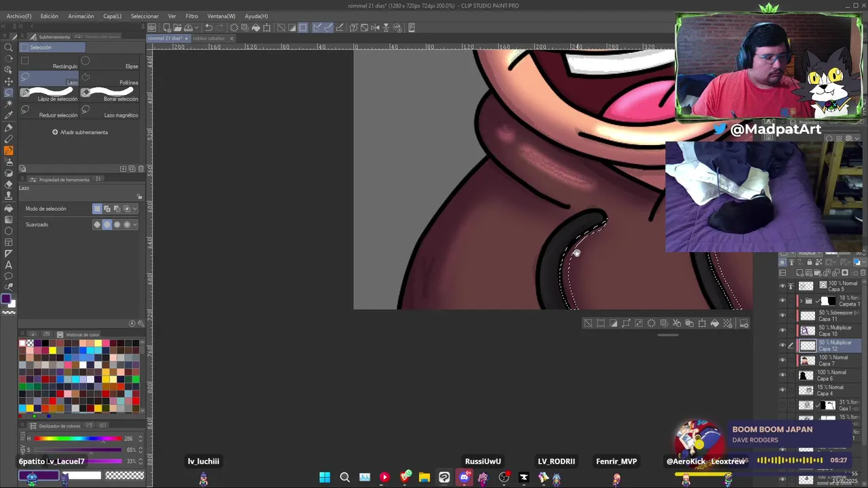This screenshot has width=868, height=488.
Task: Toggle visibility of layer Capa 12
Action: pyautogui.click(x=783, y=345)
